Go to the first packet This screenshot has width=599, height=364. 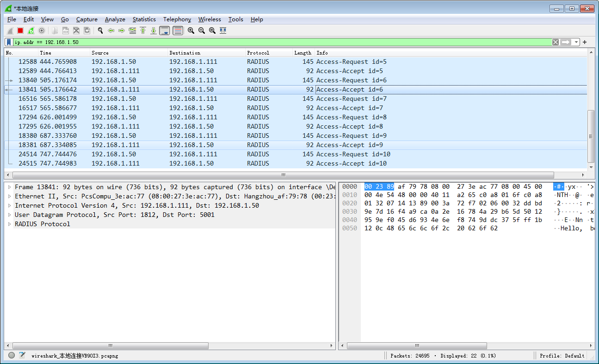pos(143,31)
